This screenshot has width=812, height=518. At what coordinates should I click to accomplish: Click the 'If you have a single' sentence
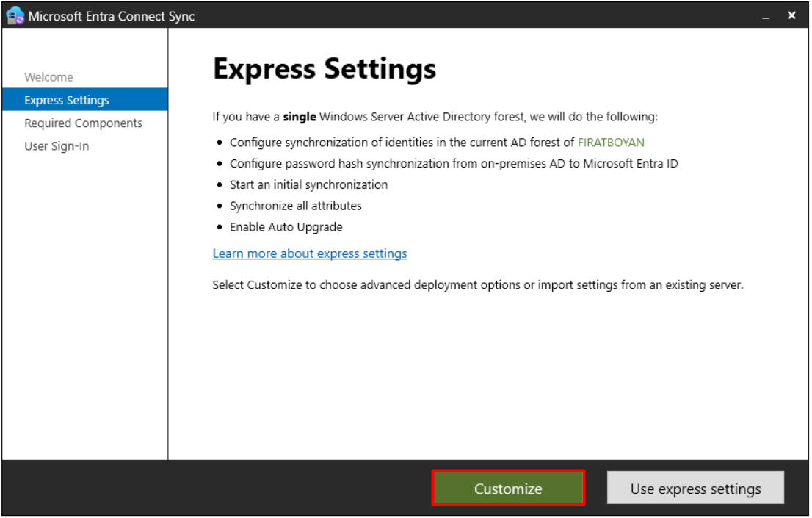tap(435, 117)
